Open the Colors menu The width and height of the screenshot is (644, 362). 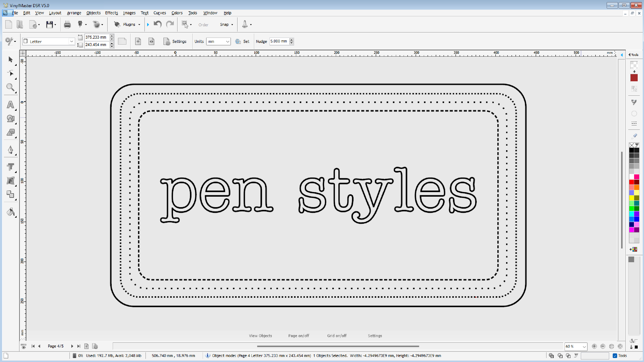point(177,13)
